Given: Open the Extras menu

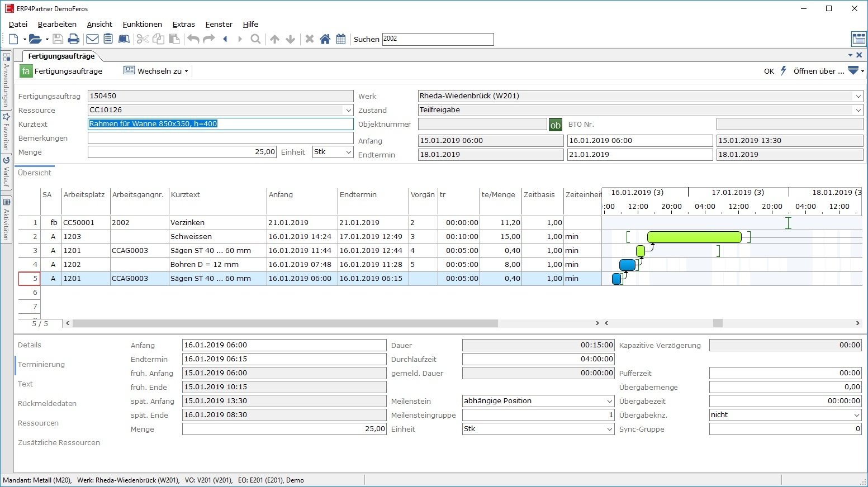Looking at the screenshot, I should click(183, 24).
